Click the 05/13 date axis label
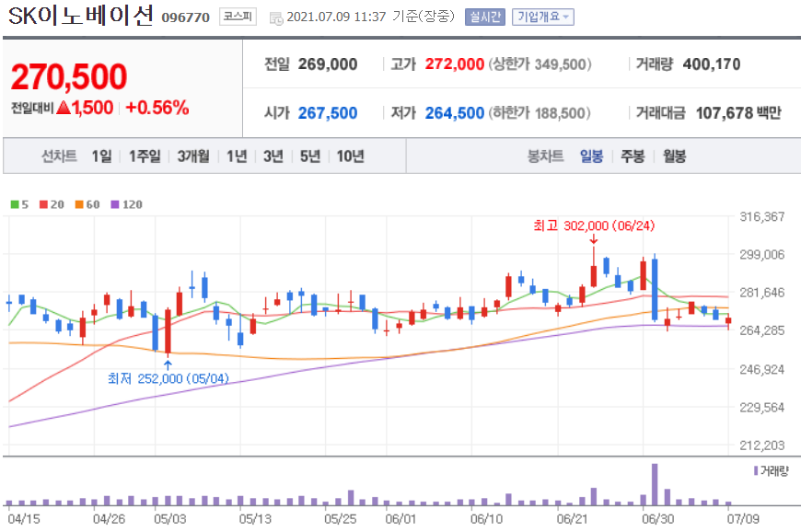Screen dimensions: 801x532 click(x=255, y=519)
